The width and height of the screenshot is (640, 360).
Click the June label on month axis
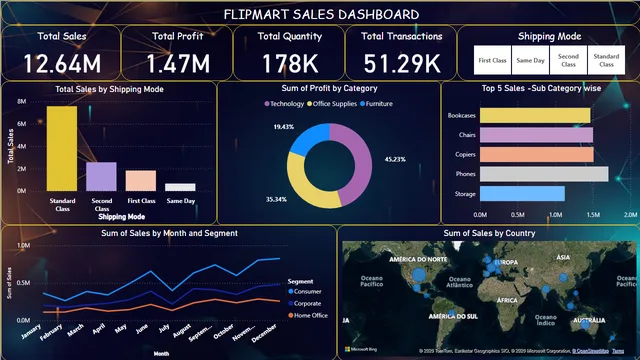click(142, 329)
